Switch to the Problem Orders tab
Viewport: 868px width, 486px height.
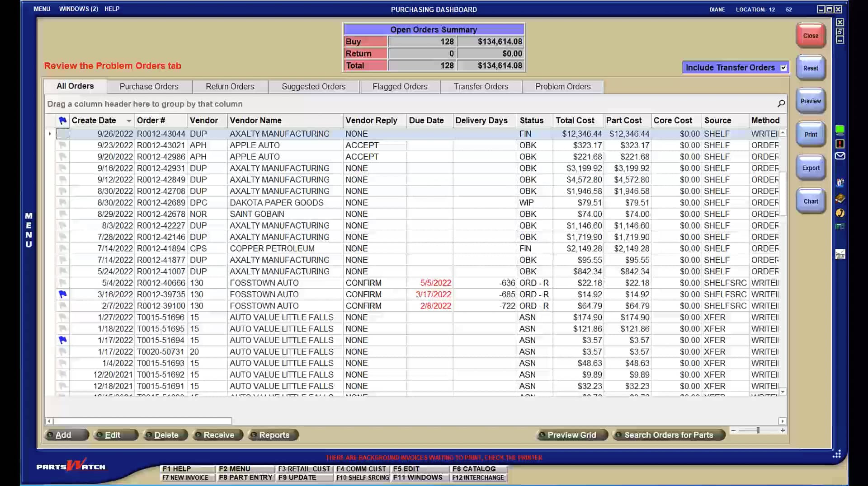[563, 86]
